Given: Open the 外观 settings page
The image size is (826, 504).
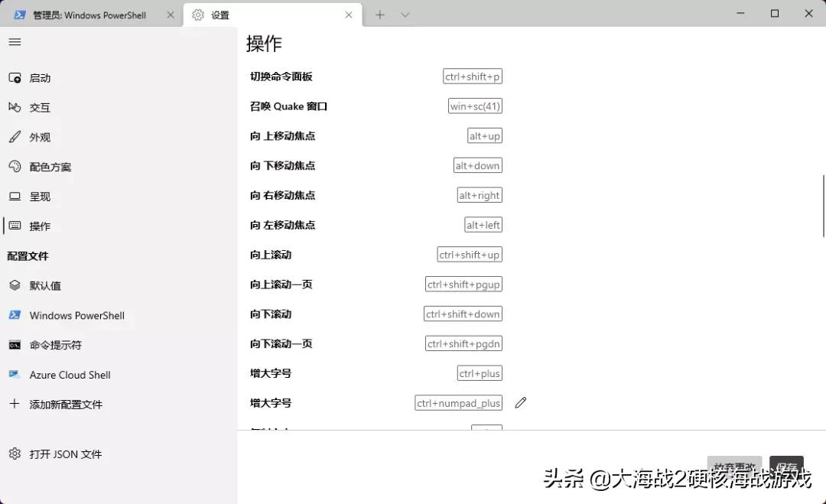Looking at the screenshot, I should 119,137.
